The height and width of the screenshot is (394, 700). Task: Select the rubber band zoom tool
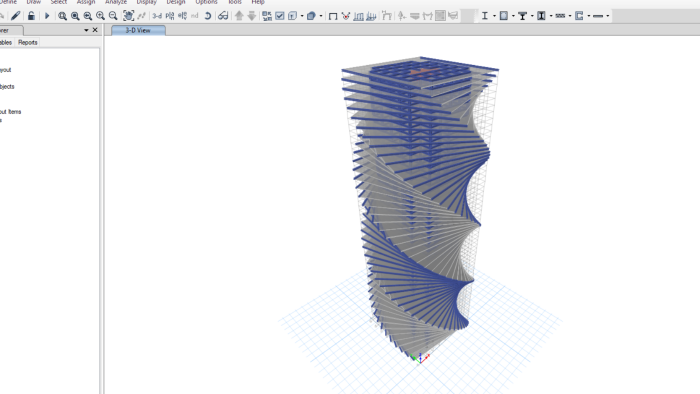pos(62,16)
